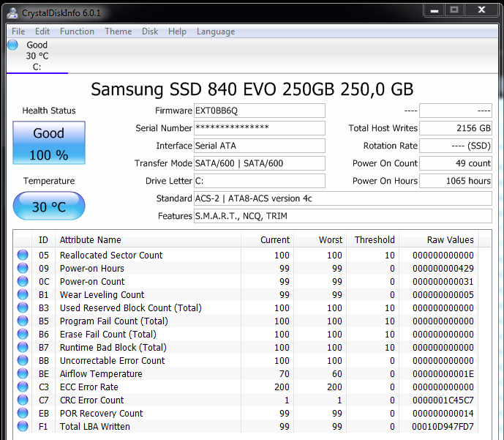Click the Good 100 % health status button

pyautogui.click(x=49, y=143)
